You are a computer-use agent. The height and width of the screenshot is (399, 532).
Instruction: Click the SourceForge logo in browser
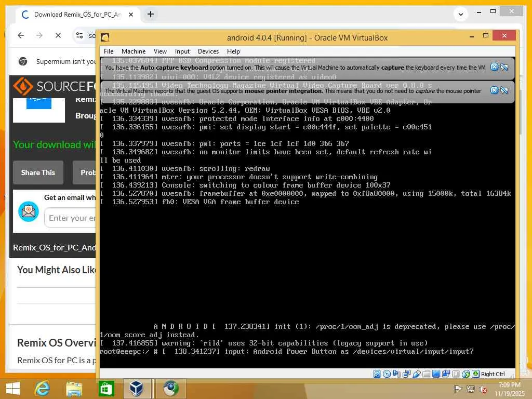54,87
